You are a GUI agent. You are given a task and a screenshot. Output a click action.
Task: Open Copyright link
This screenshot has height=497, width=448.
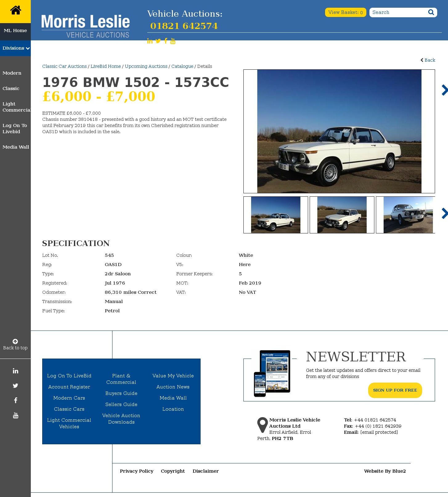point(173,471)
